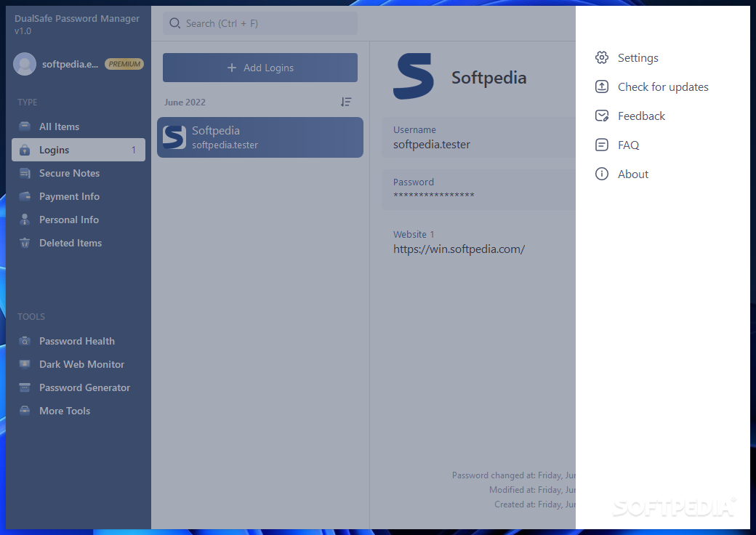Screen dimensions: 756x535
Task: Click the Payment Info wallet icon
Action: (25, 196)
